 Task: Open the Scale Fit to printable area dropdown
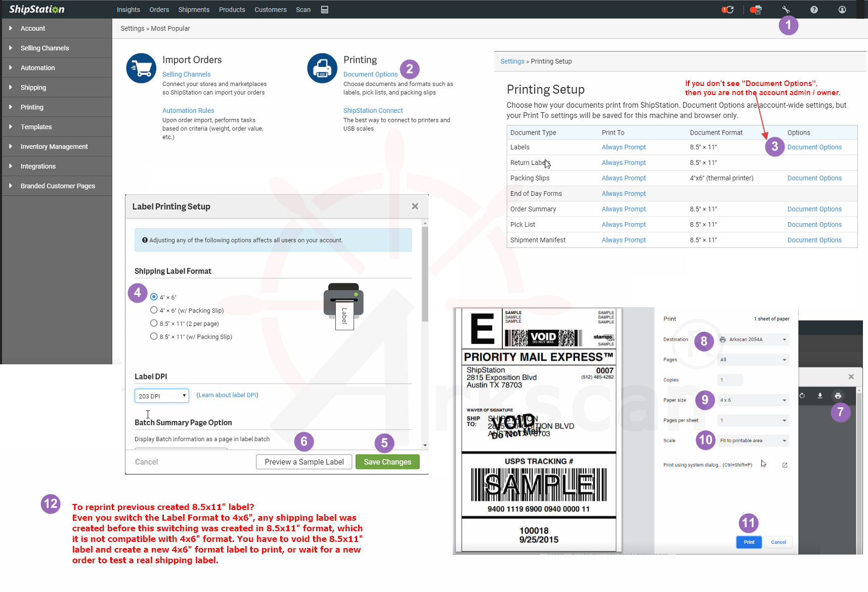pyautogui.click(x=753, y=441)
